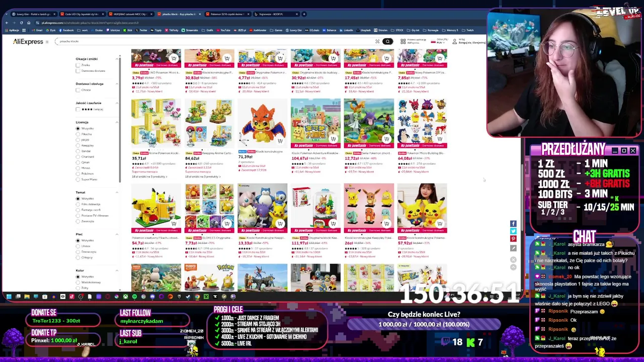
Task: Share on Twitter via side icon
Action: tap(513, 231)
